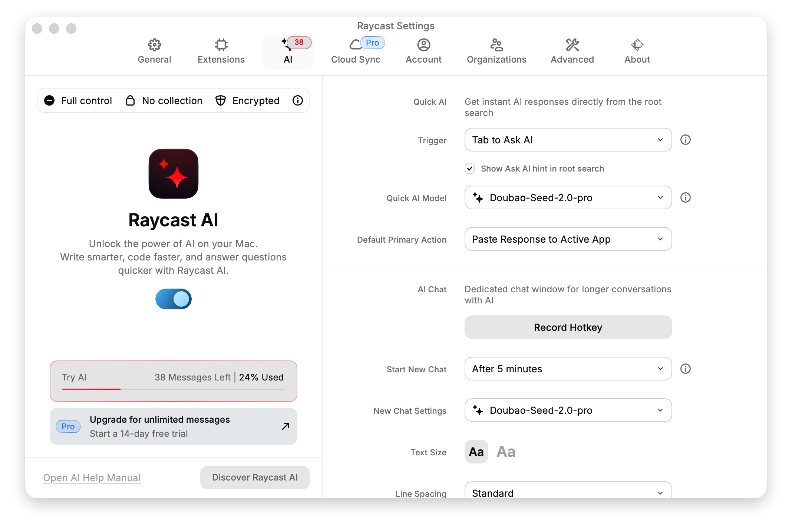This screenshot has height=532, width=792.
Task: Open the Default Primary Action dropdown
Action: (x=568, y=239)
